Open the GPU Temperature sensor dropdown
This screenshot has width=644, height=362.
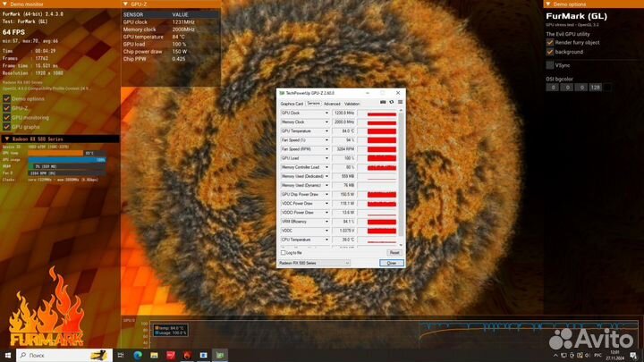tap(326, 130)
